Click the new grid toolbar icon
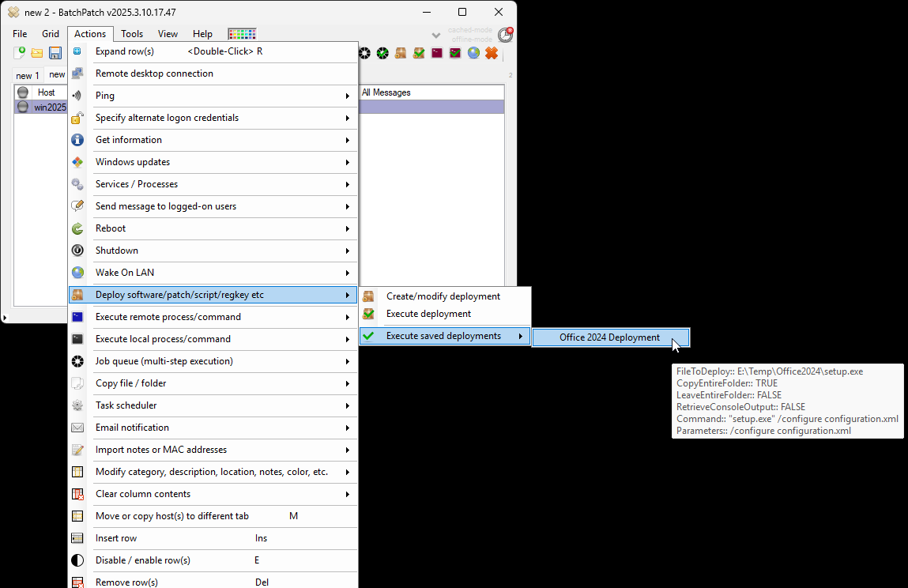Screen dimensions: 908x588 [19, 53]
